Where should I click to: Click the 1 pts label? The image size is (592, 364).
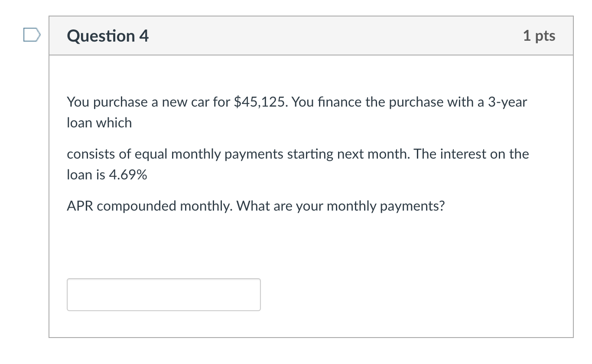539,36
